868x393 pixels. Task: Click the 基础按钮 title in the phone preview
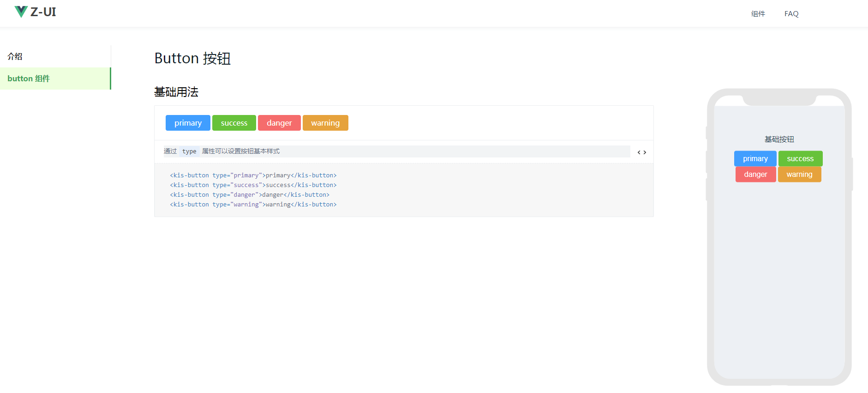point(779,139)
